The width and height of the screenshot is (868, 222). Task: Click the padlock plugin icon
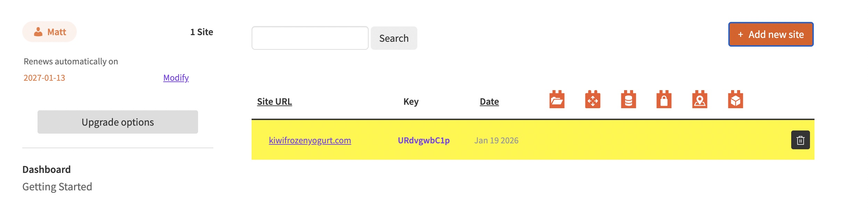(664, 100)
